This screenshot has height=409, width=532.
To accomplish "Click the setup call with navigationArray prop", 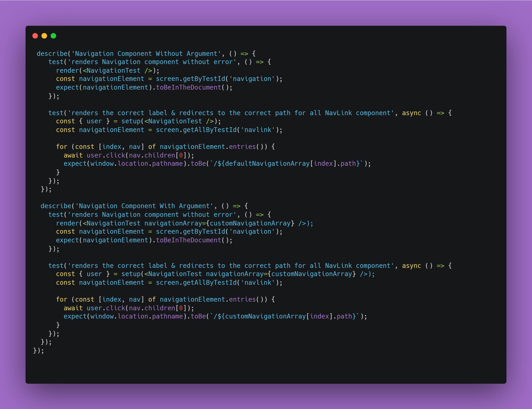I will coord(131,274).
